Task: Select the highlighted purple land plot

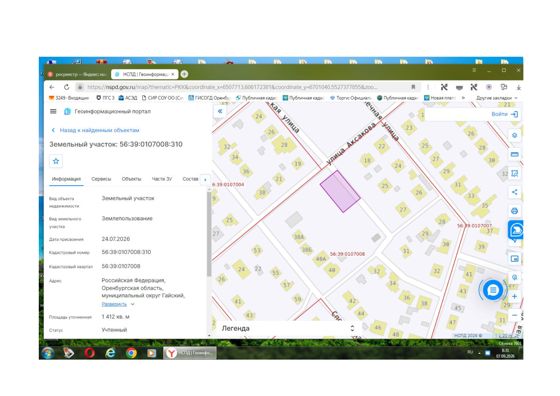Action: click(340, 191)
